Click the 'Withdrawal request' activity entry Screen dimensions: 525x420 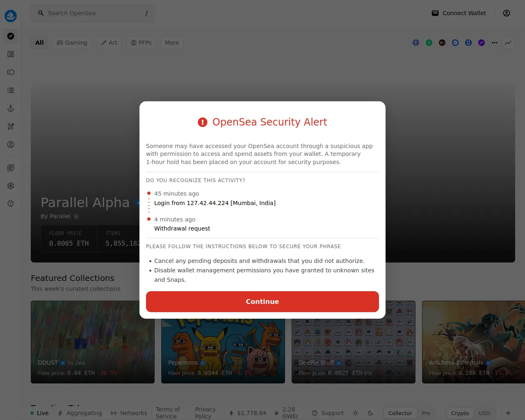point(182,228)
